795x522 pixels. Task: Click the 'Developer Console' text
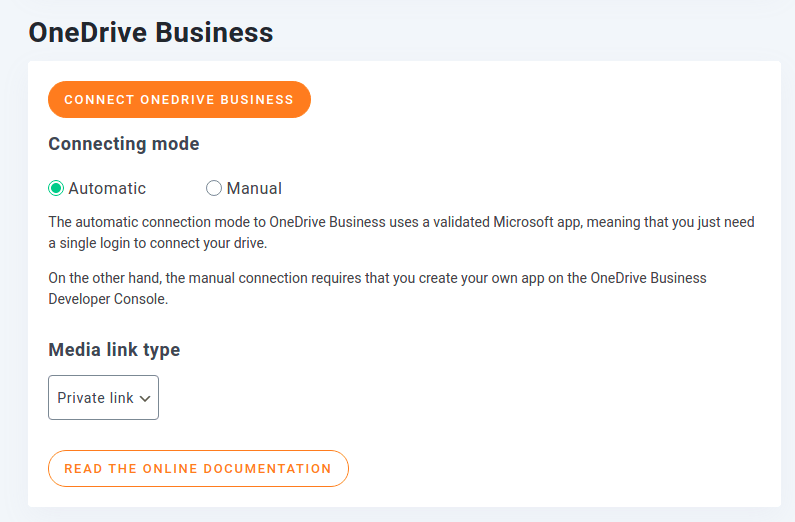point(107,299)
